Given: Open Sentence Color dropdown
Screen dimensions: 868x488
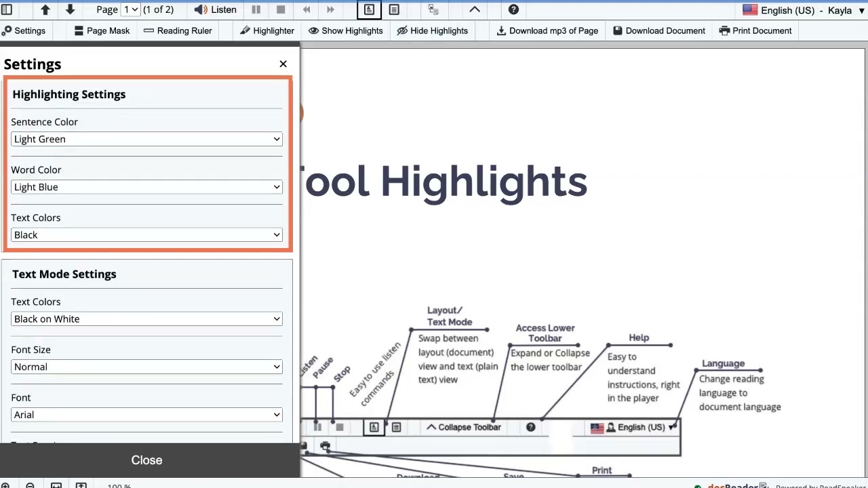Looking at the screenshot, I should pyautogui.click(x=146, y=139).
